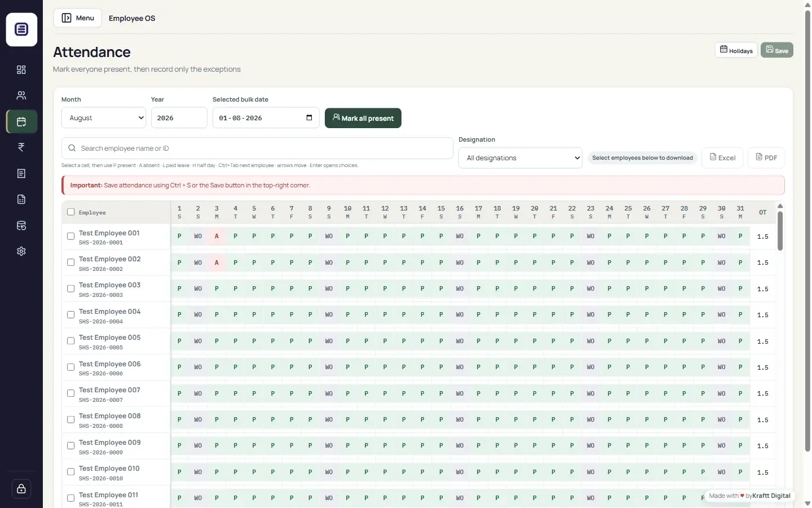Open the database icon in sidebar
This screenshot has width=812, height=508.
pos(21,225)
